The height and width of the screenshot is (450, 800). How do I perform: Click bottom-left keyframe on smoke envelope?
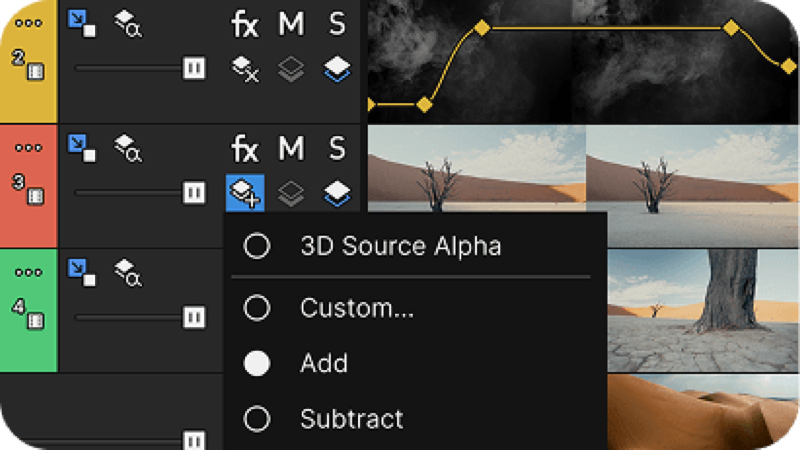tap(424, 105)
